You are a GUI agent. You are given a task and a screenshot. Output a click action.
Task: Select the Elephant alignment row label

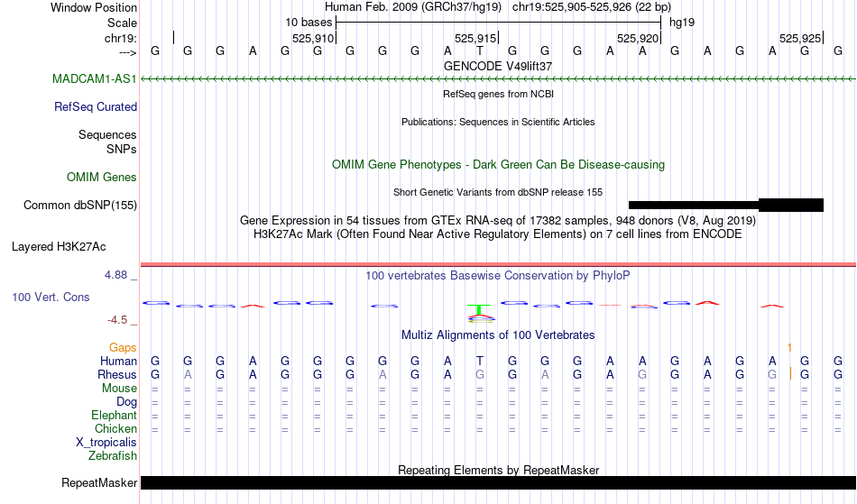[x=114, y=415]
